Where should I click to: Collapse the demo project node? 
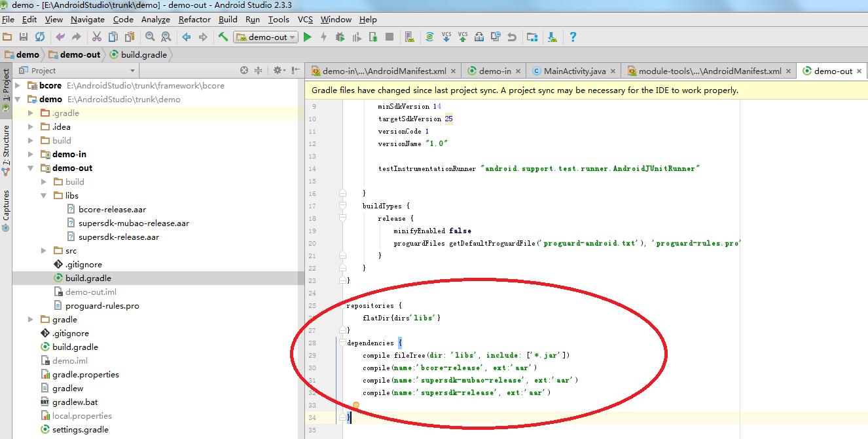tap(18, 100)
